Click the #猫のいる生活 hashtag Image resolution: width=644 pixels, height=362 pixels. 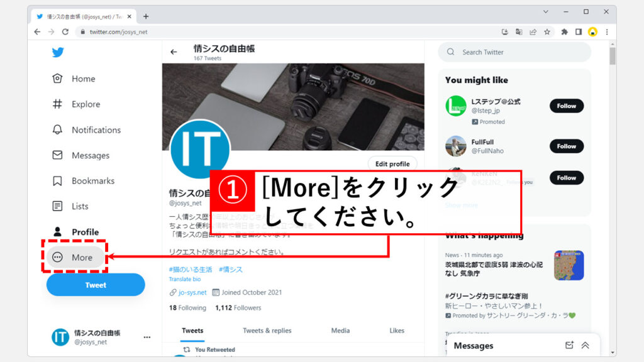coord(191,270)
